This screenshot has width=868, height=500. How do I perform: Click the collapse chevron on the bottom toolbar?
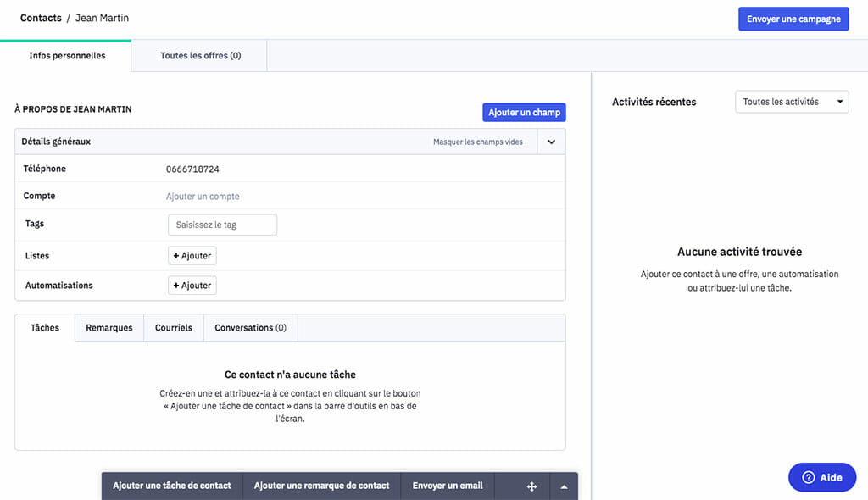pos(563,486)
